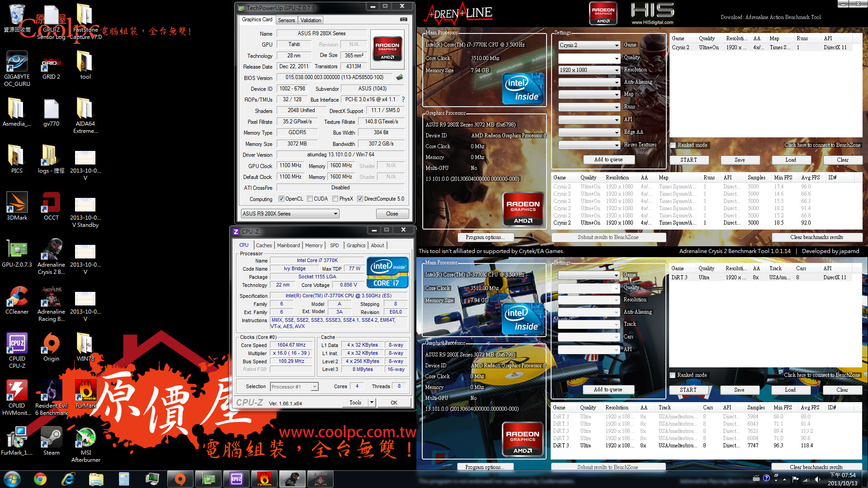Click START in DiRT 3 benchmark tool
868x488 pixels.
pos(689,390)
